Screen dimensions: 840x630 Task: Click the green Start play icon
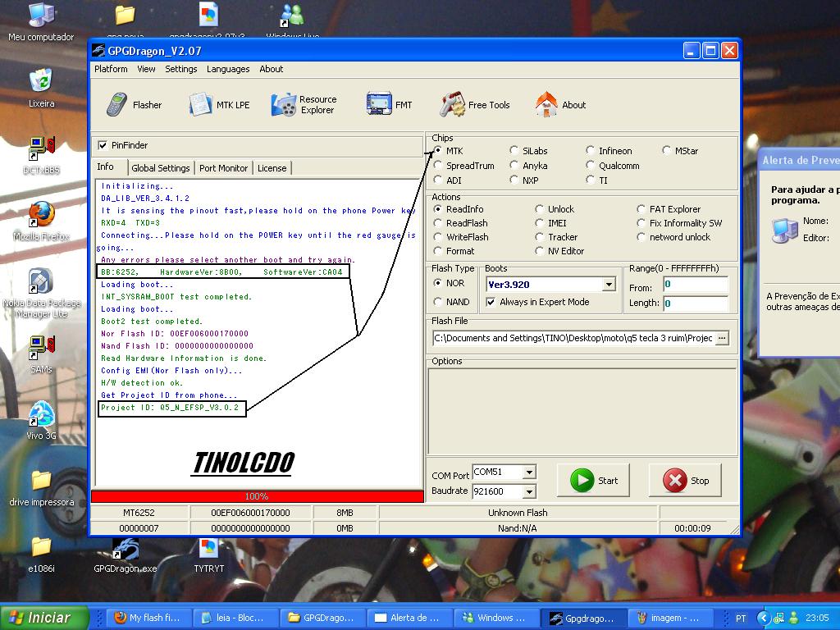(582, 480)
